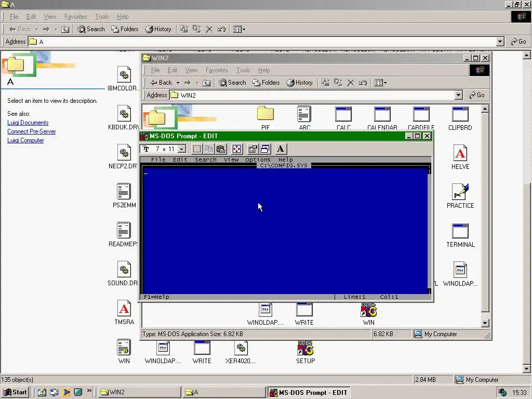532x399 pixels.
Task: Click Search button in A window toolbar
Action: coord(91,29)
